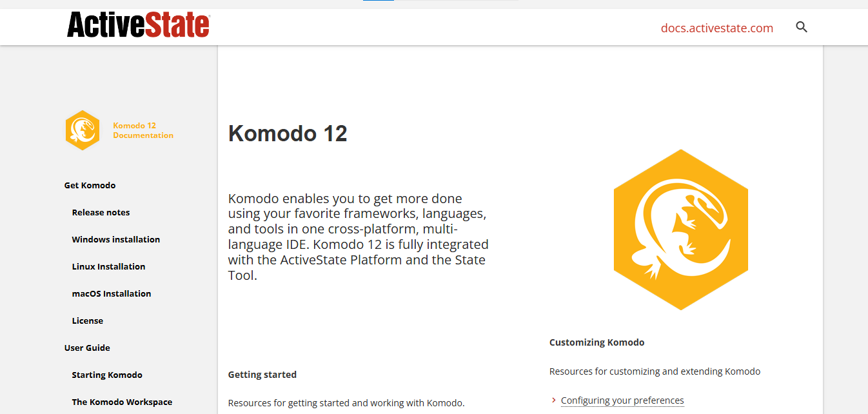Click the search magnifier icon

[x=802, y=27]
